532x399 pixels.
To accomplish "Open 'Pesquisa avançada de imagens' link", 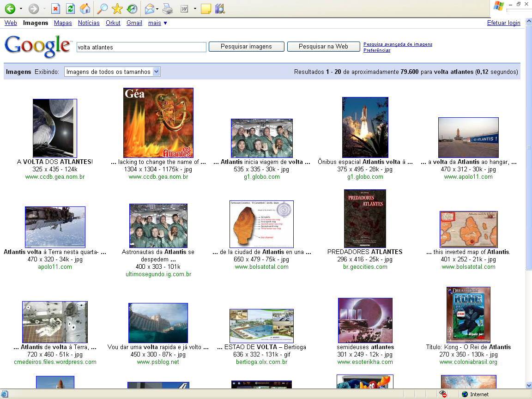I will 398,44.
